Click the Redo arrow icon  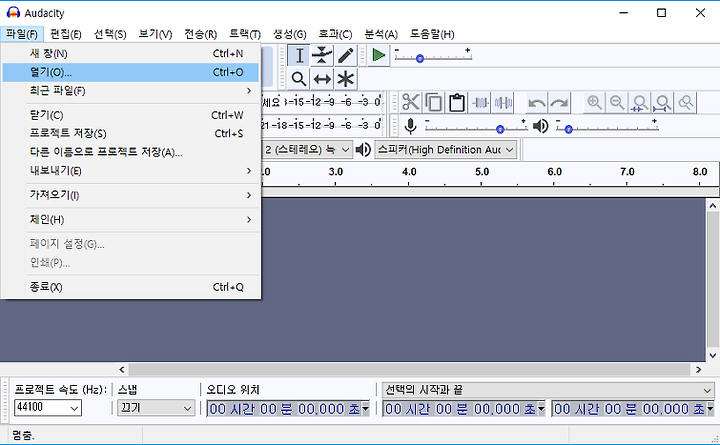pos(559,102)
